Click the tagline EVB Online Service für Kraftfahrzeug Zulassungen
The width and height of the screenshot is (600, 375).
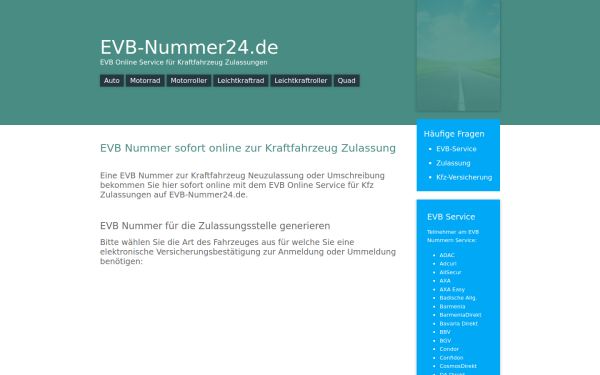point(184,62)
